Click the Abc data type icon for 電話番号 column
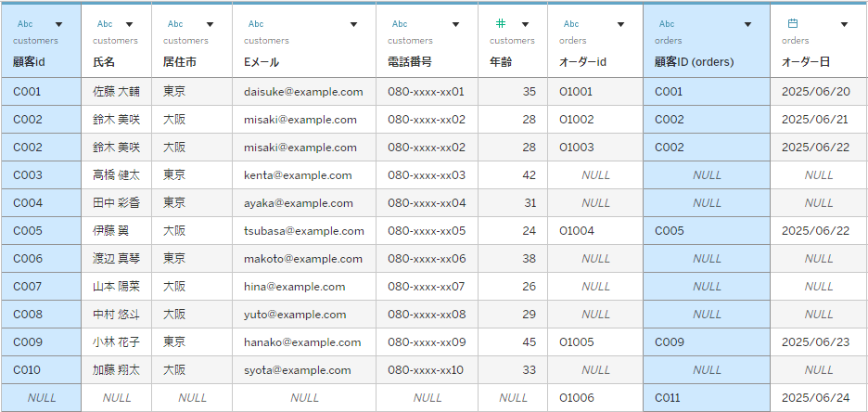Screen dimensions: 868x412 coord(400,24)
